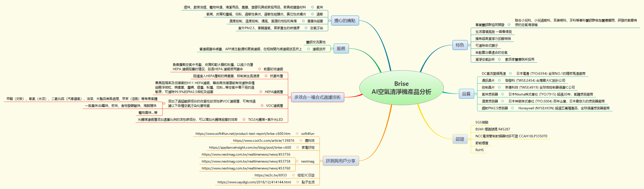This screenshot has height=189, width=644.
Task: Select the 服務 main topic
Action: [341, 48]
